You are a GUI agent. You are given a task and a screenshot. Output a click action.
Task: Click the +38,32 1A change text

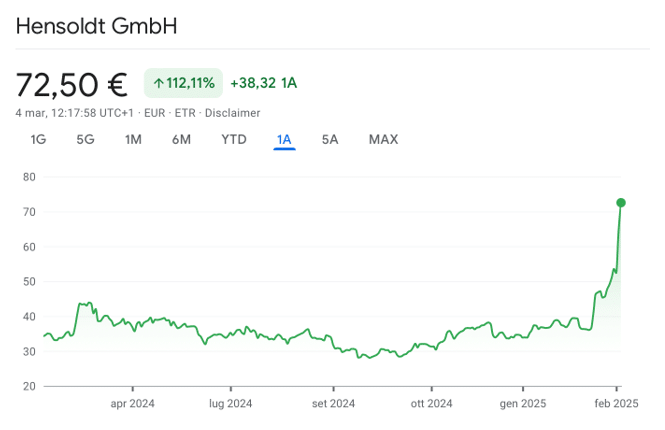click(x=263, y=83)
